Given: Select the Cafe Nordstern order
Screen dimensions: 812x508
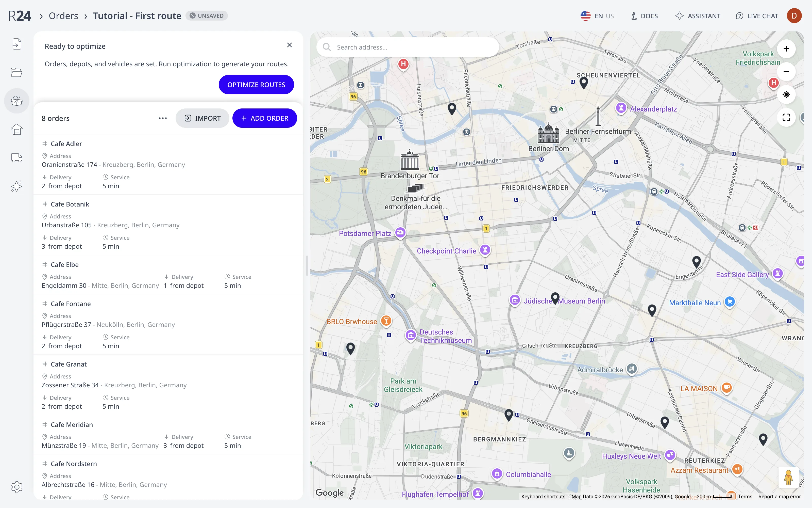Looking at the screenshot, I should click(168, 477).
